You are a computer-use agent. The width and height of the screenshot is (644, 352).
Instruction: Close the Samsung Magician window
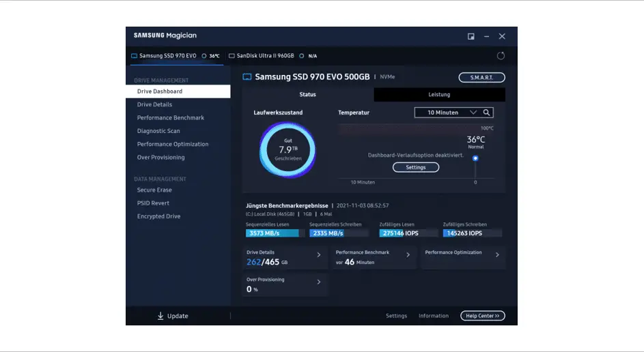click(502, 37)
